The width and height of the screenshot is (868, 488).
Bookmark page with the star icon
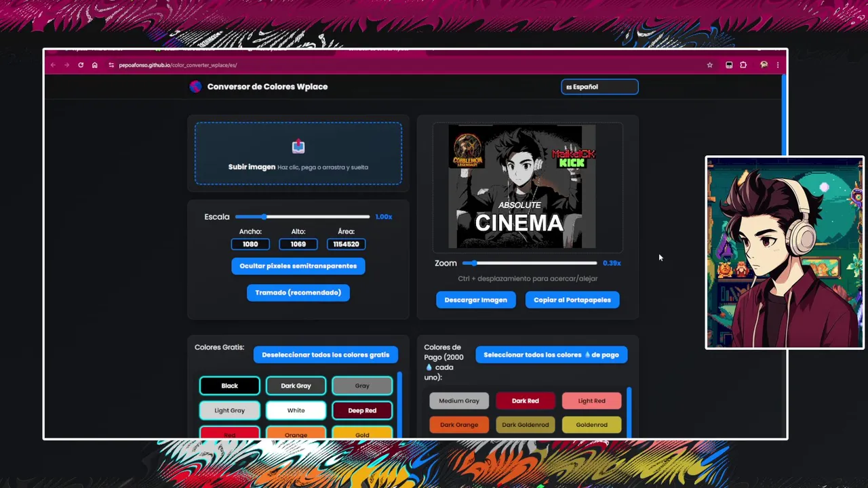(x=709, y=65)
